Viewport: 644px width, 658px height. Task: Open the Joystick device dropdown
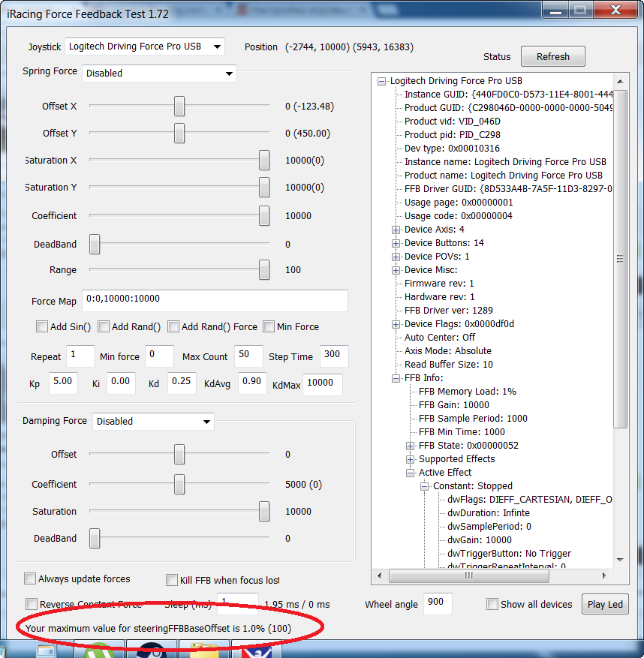tap(144, 47)
